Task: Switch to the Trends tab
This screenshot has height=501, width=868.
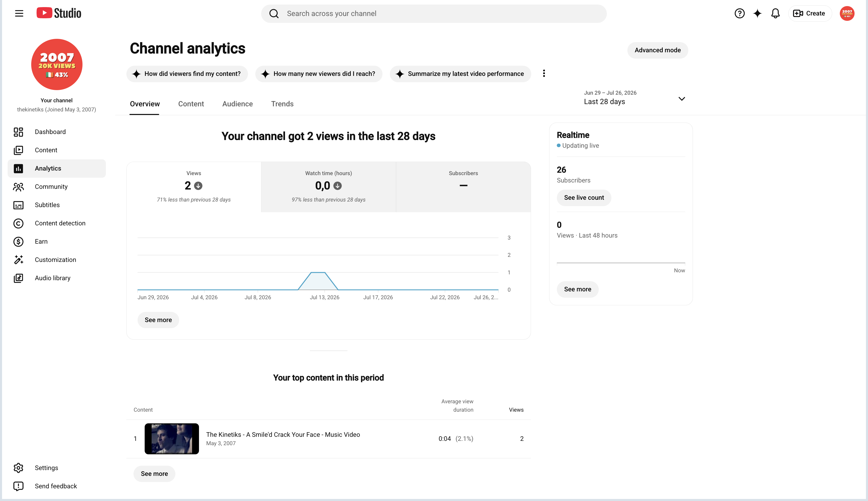Action: tap(282, 104)
